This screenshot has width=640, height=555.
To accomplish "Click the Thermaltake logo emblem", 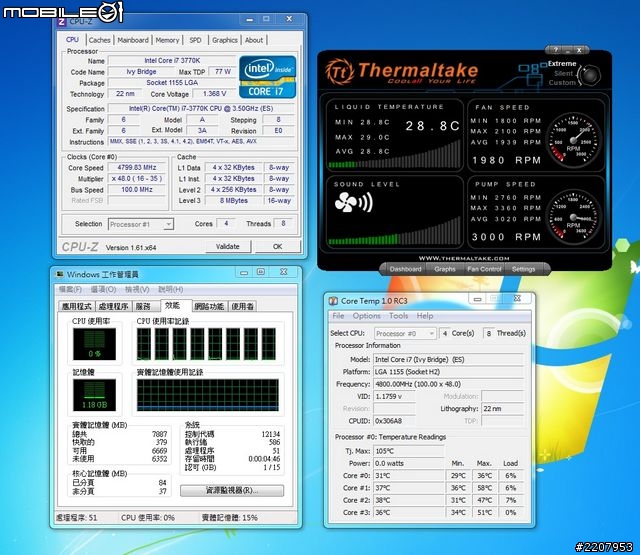I will click(x=340, y=72).
